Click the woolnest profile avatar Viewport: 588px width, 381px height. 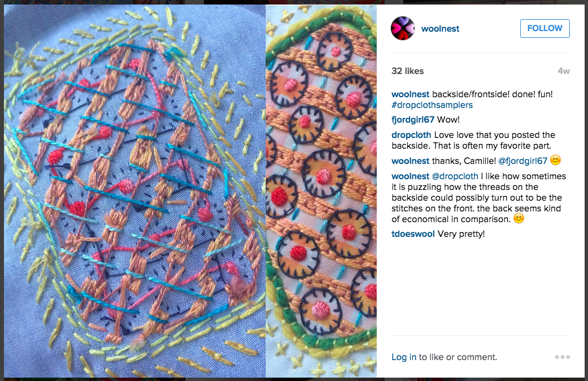(x=403, y=28)
